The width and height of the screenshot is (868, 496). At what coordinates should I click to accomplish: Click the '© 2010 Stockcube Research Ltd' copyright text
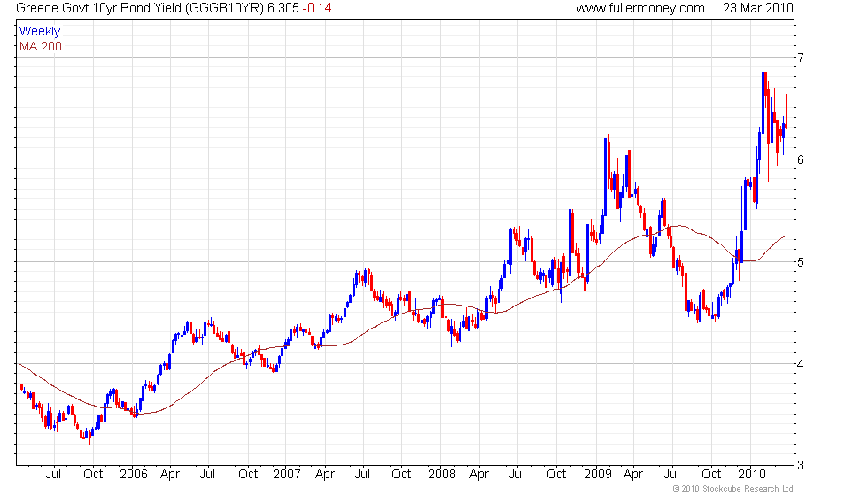(732, 489)
